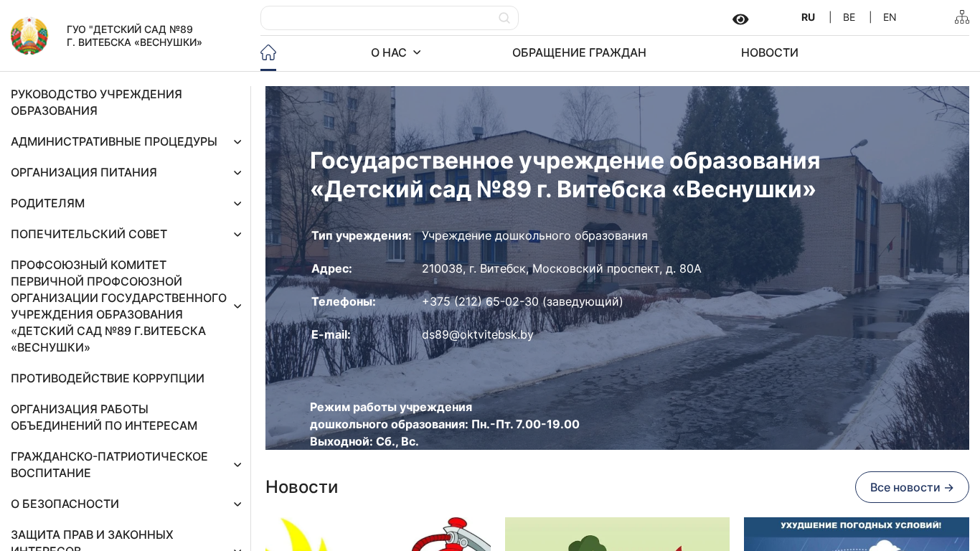Open АДМИНИСТРАТИВНЫЕ ПРОЦЕДУРЫ sidebar item

coord(114,142)
